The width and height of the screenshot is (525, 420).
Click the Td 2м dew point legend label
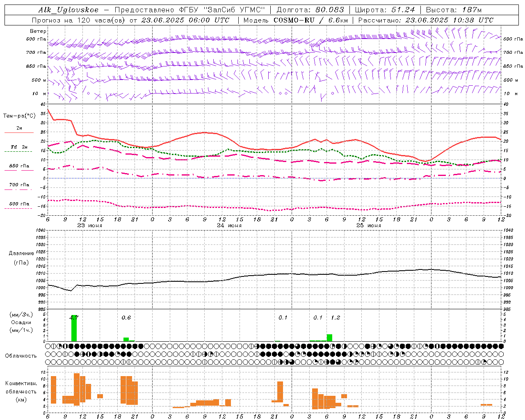[19, 147]
